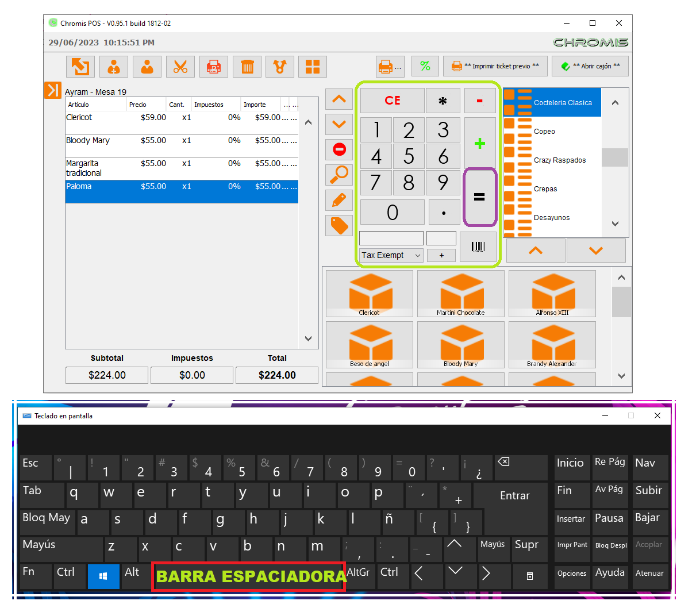Toggle the Fn key on keyboard
The width and height of the screenshot is (700, 616).
pos(36,576)
